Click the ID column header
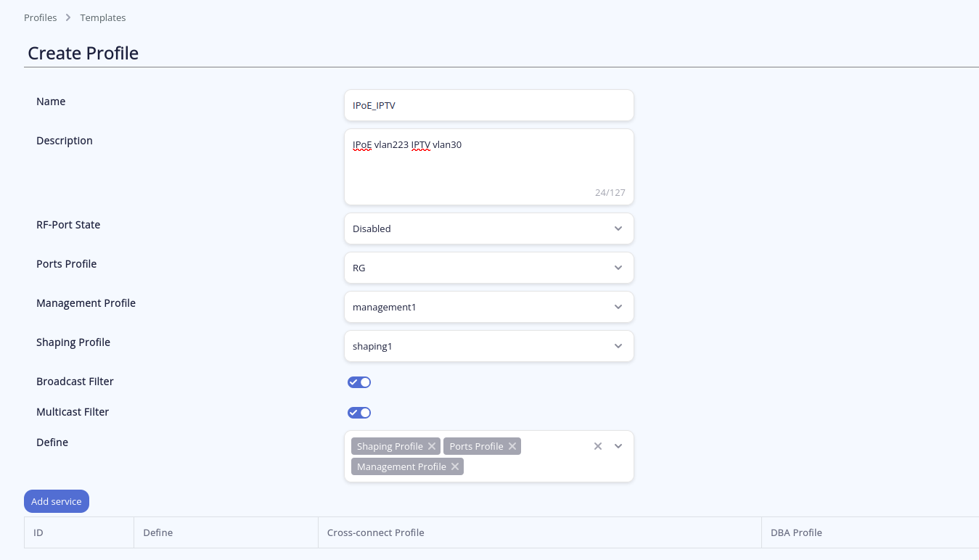The height and width of the screenshot is (560, 979). tap(38, 532)
